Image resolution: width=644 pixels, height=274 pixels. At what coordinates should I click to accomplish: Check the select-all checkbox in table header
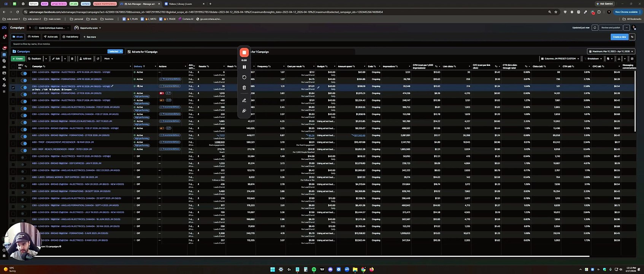(13, 66)
